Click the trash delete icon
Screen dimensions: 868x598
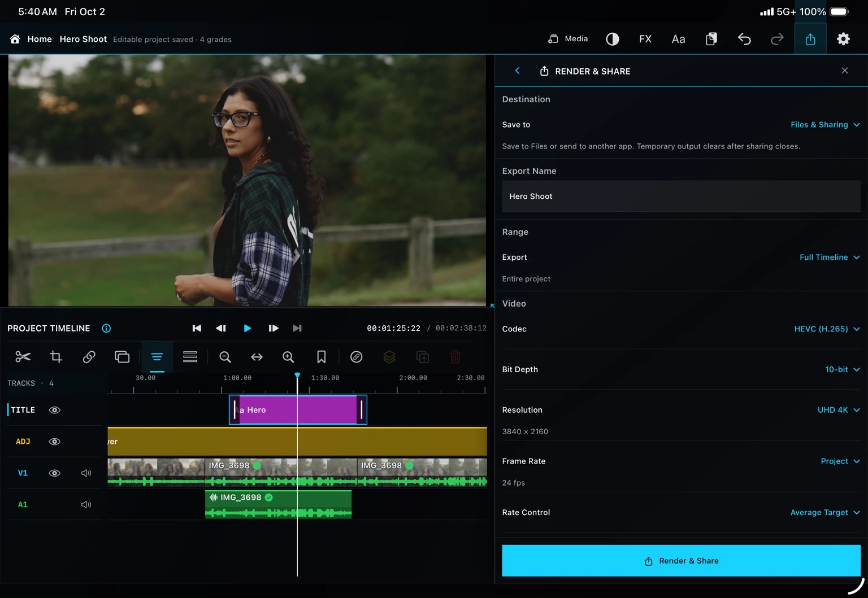point(455,357)
